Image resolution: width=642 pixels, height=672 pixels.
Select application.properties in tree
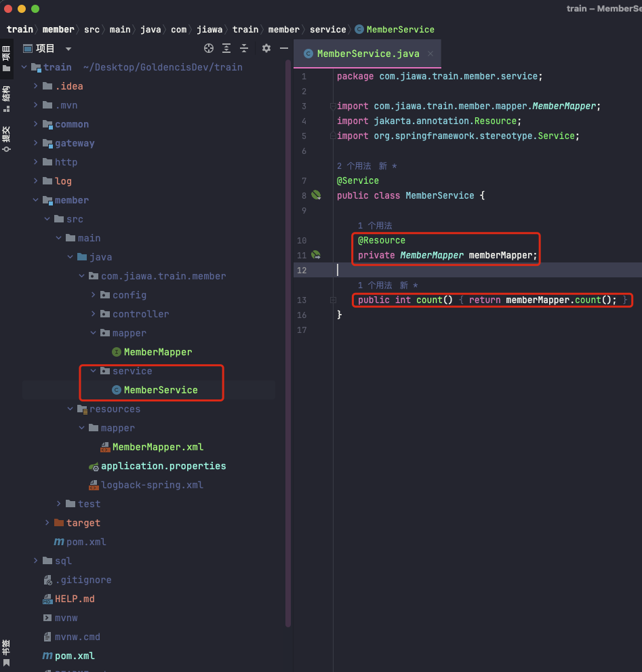tap(163, 467)
